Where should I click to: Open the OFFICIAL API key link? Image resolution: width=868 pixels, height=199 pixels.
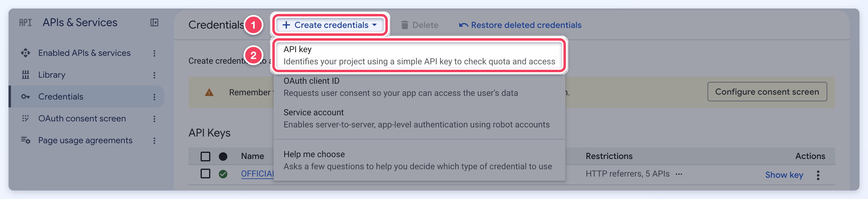[x=257, y=174]
